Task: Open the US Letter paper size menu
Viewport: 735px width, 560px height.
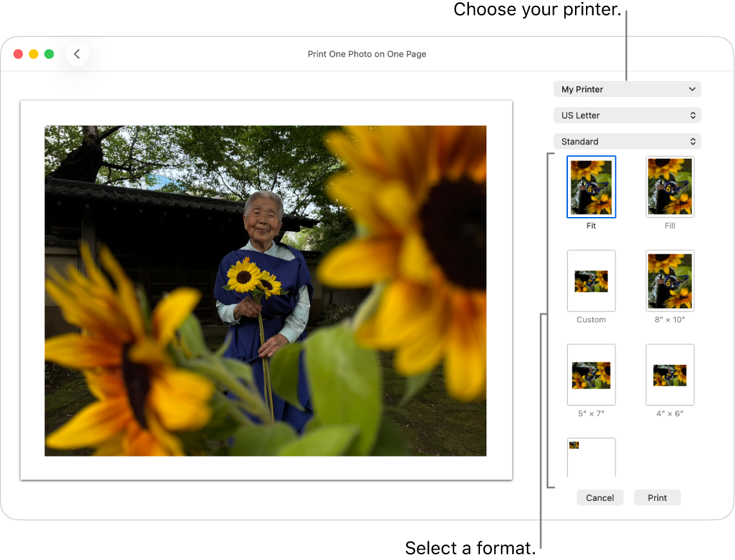Action: pos(627,115)
